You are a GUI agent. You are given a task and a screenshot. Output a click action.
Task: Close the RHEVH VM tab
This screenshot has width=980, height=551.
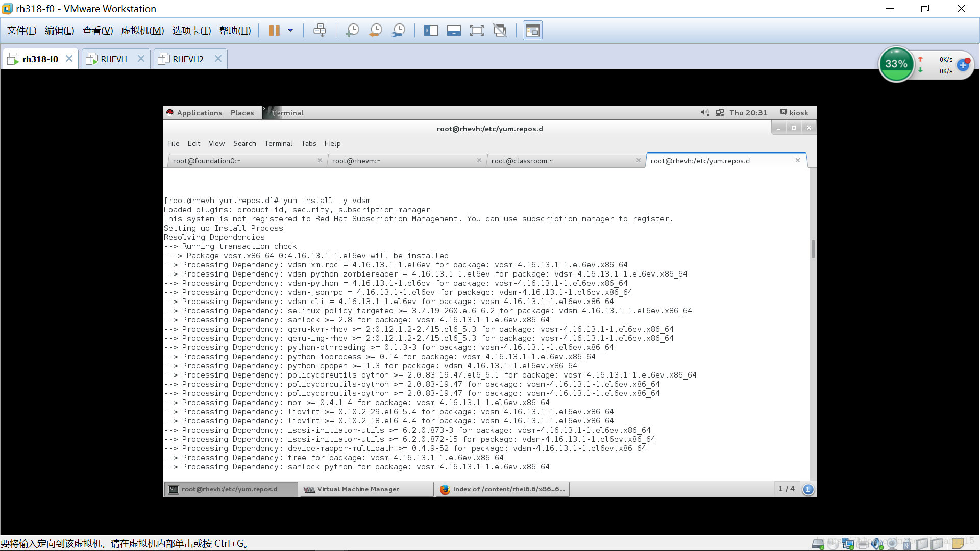click(141, 59)
